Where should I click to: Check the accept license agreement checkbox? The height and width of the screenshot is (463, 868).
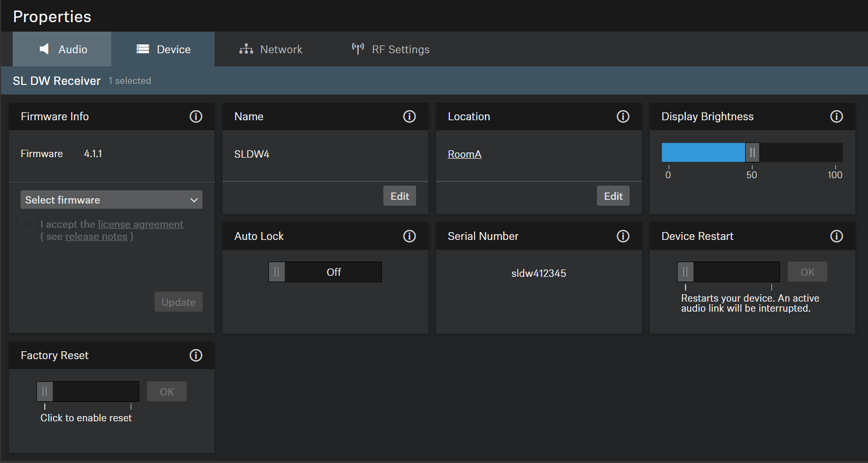coord(27,224)
